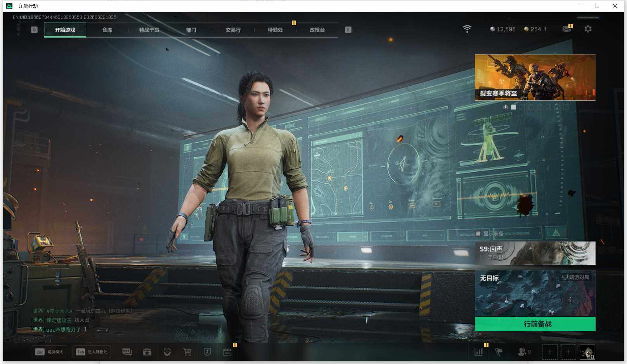Viewport: 627px width, 364px height.
Task: Open the shopping cart store
Action: (x=187, y=352)
